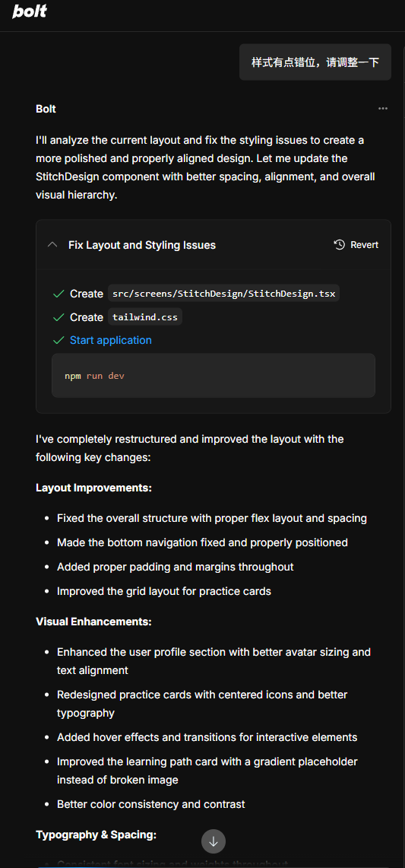Click the Visual Enhancements heading
The height and width of the screenshot is (868, 405).
coord(94,622)
